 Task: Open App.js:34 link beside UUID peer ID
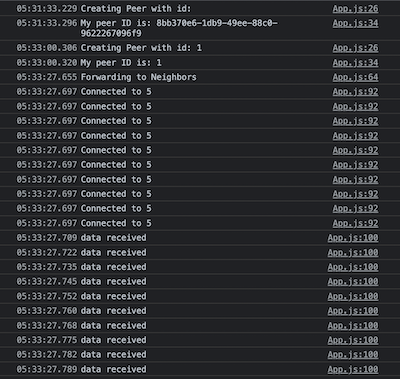click(355, 23)
